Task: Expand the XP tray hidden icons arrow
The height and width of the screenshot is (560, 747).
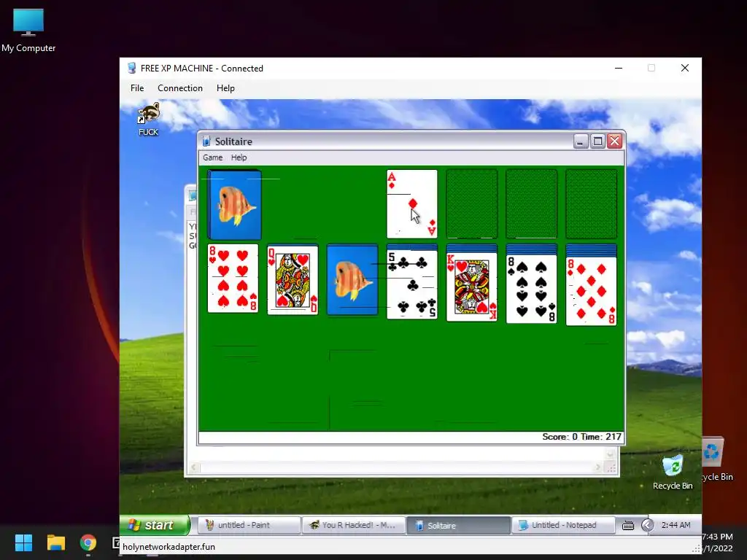Action: [x=647, y=525]
